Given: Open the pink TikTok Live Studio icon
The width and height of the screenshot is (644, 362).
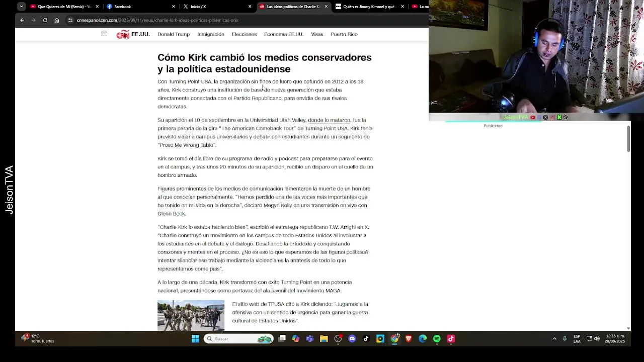Looking at the screenshot, I should 451,339.
